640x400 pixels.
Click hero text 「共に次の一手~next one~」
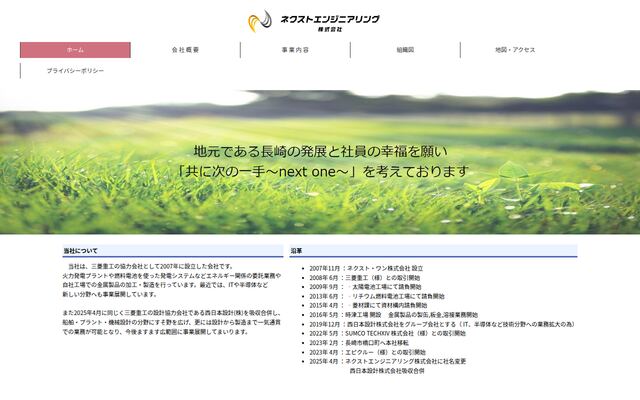(x=268, y=171)
